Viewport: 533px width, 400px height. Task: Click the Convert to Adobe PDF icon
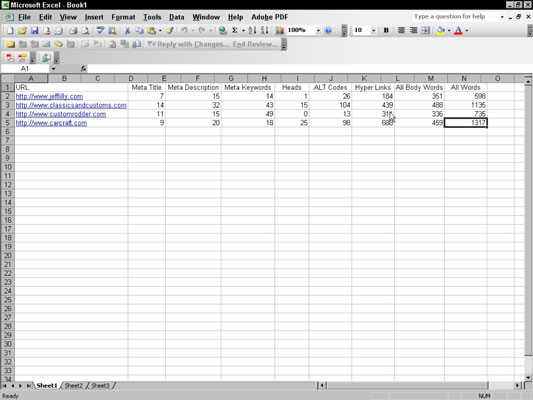click(x=10, y=58)
